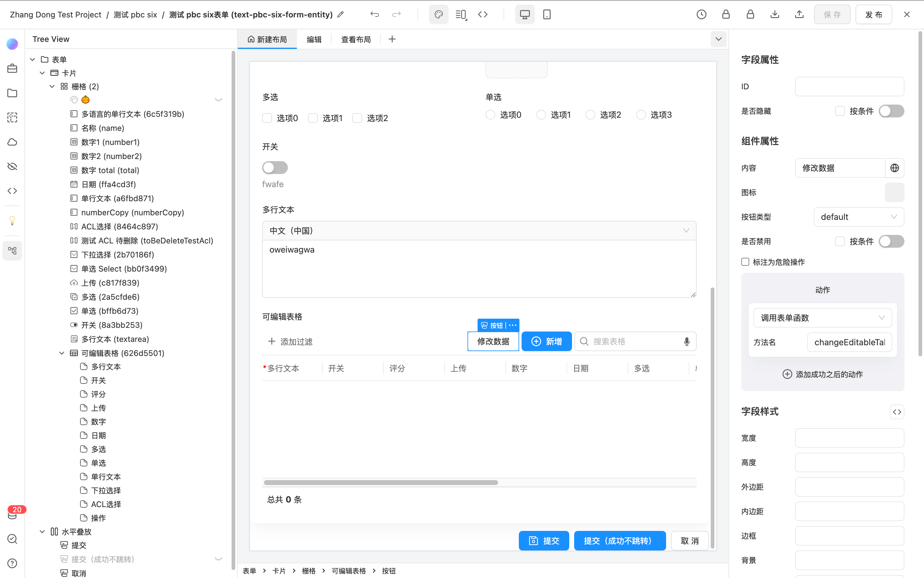924x578 pixels.
Task: Click the pencil icon beside form title
Action: pos(341,15)
